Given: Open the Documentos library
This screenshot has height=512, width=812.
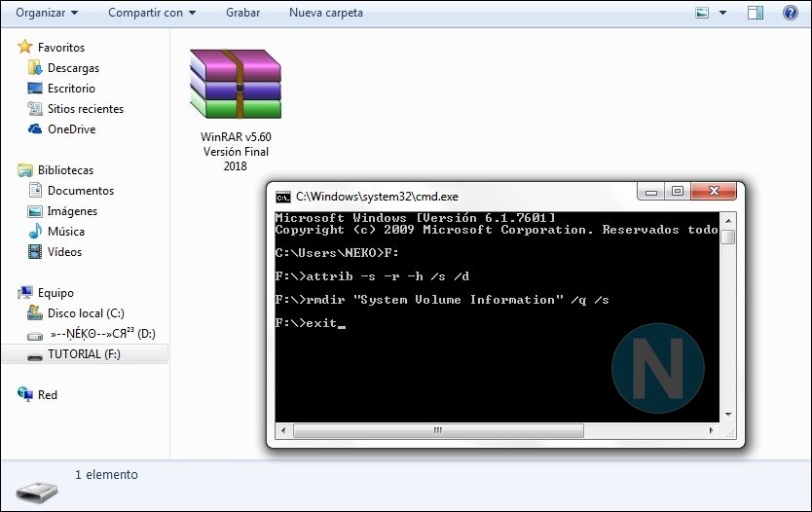Looking at the screenshot, I should coord(80,191).
